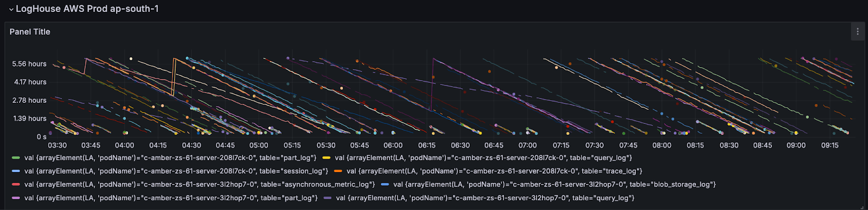
Task: Click yellow swatch for 208l7ck-0 query_log
Action: tap(326, 158)
